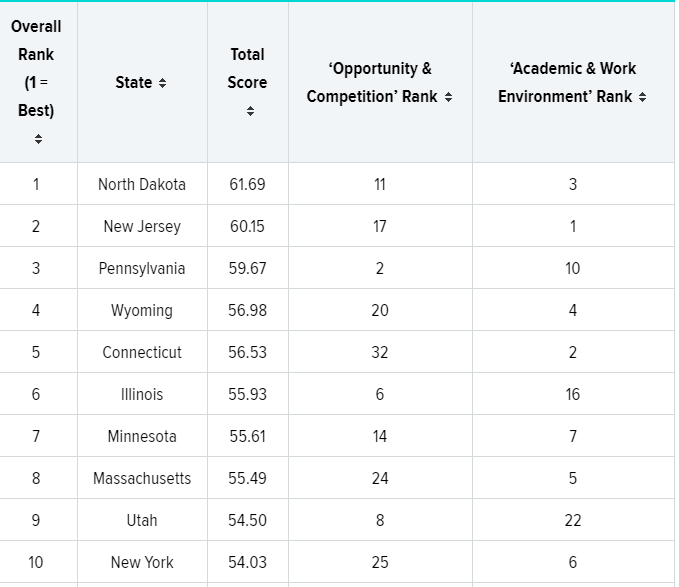Sort by Academic & Work Environment arrows
The height and width of the screenshot is (587, 679).
pos(642,98)
